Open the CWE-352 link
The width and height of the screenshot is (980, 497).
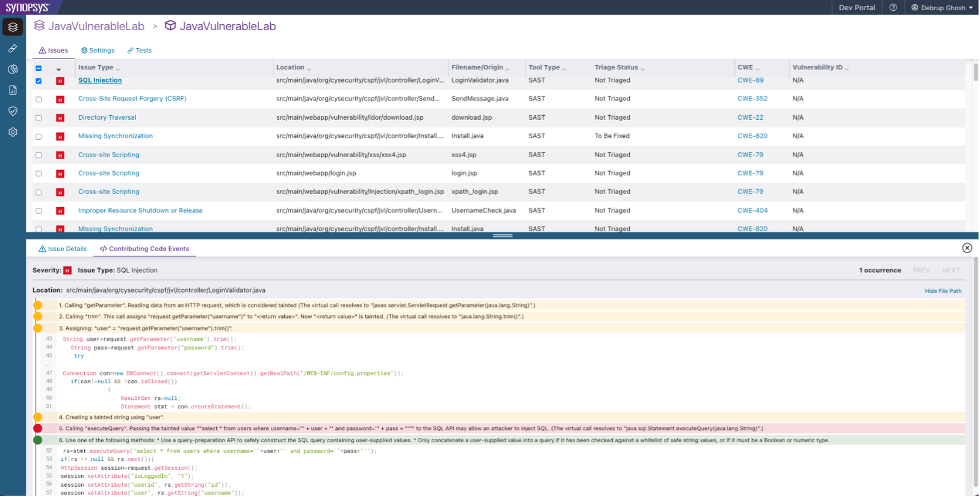(752, 99)
